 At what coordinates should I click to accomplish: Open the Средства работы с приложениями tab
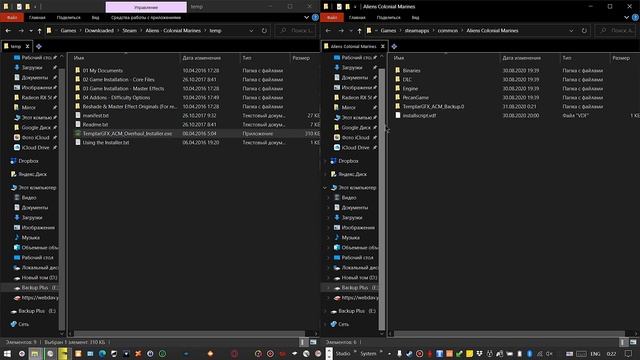[x=146, y=18]
